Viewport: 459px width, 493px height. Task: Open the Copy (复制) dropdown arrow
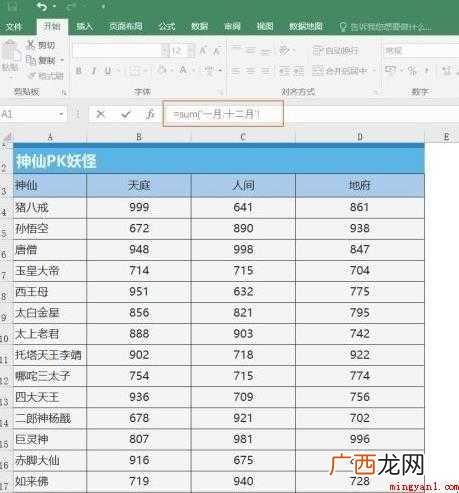coord(62,60)
